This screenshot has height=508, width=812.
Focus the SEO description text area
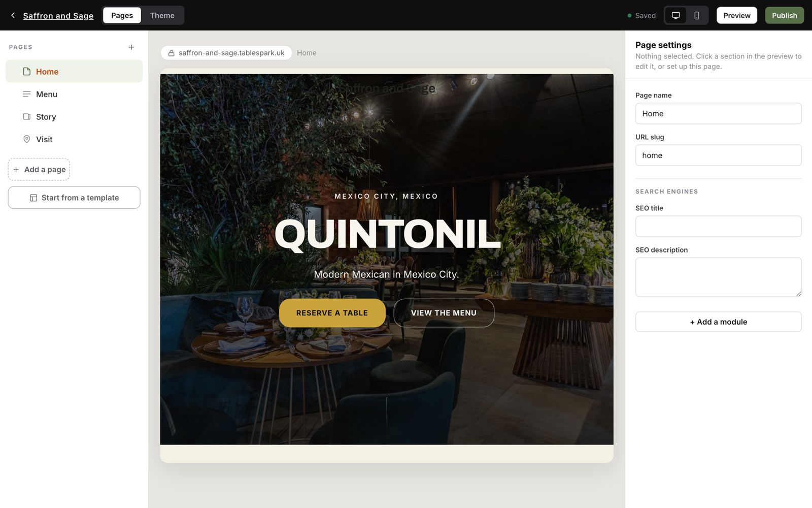coord(718,277)
